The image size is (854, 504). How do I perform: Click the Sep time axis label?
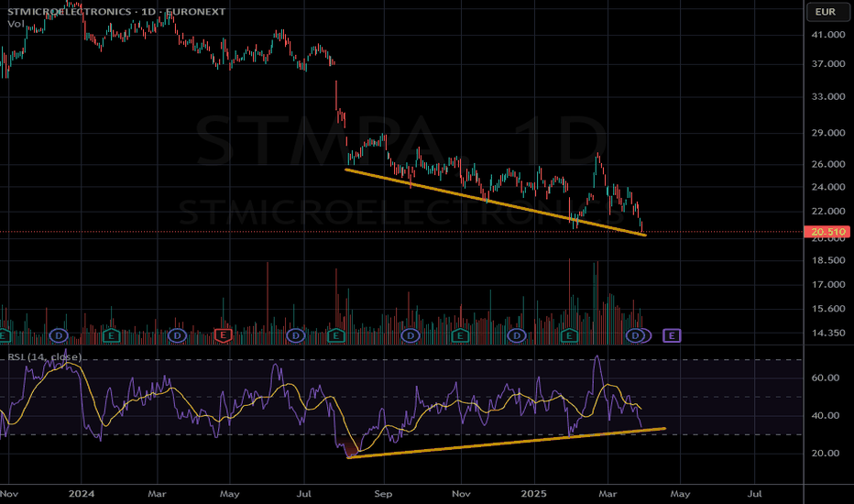pos(383,494)
